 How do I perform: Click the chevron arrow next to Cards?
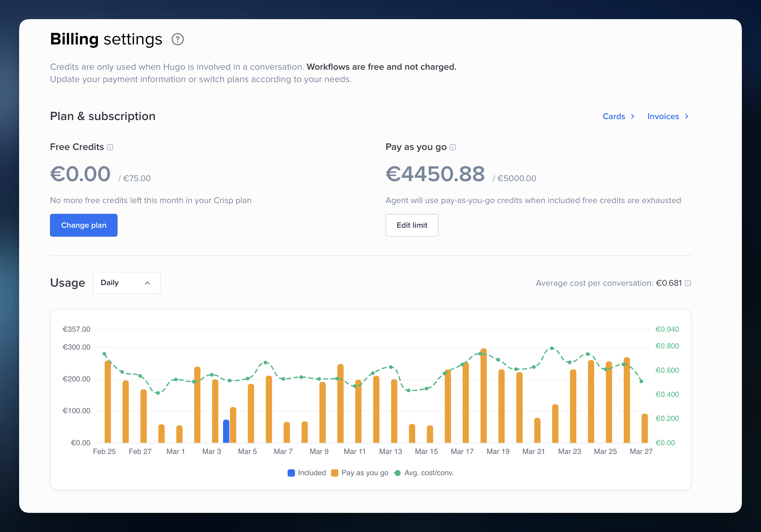[633, 116]
